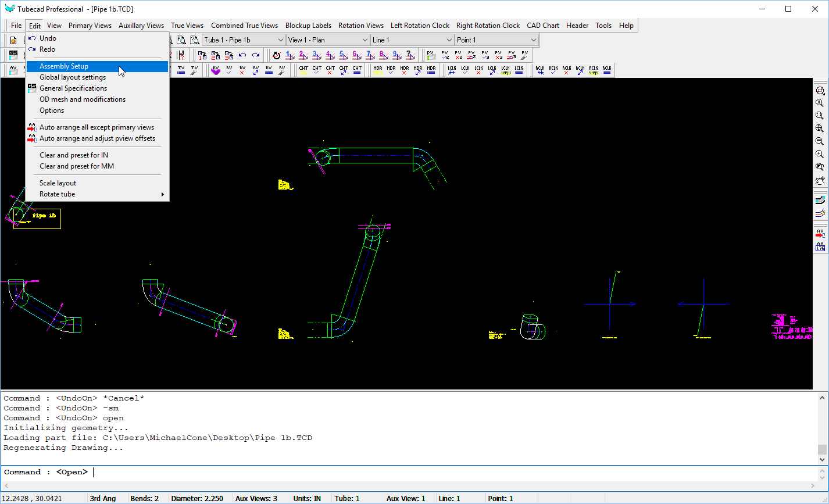This screenshot has width=829, height=504.
Task: Click the undo arrow icon in the toolbar
Action: click(x=242, y=55)
